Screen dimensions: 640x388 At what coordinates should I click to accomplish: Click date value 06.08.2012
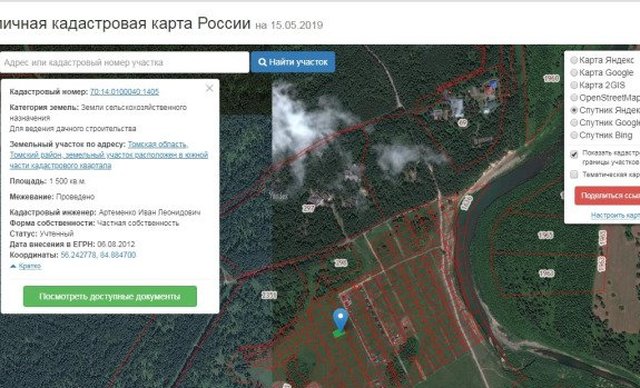tap(116, 244)
